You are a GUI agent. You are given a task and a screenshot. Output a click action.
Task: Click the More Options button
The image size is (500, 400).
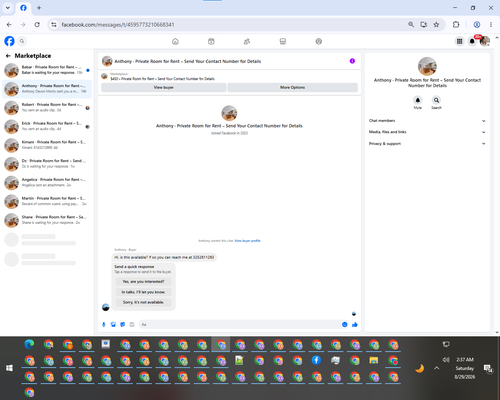(293, 87)
